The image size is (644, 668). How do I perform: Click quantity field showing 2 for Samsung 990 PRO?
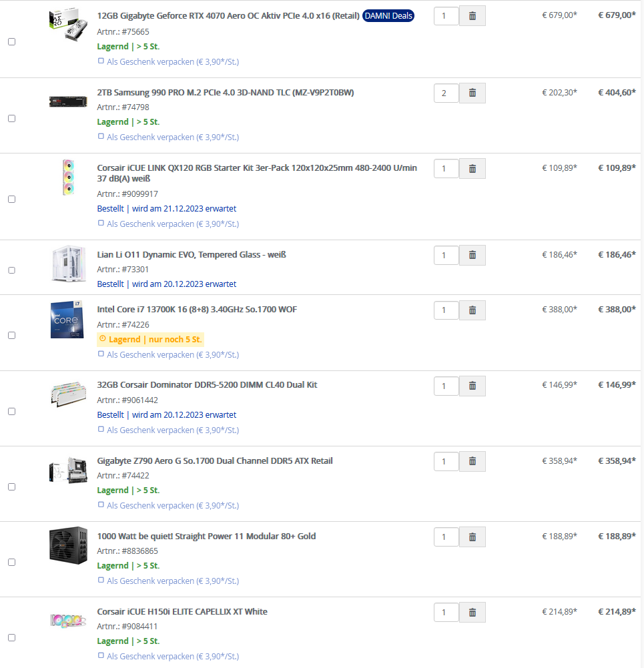(446, 93)
